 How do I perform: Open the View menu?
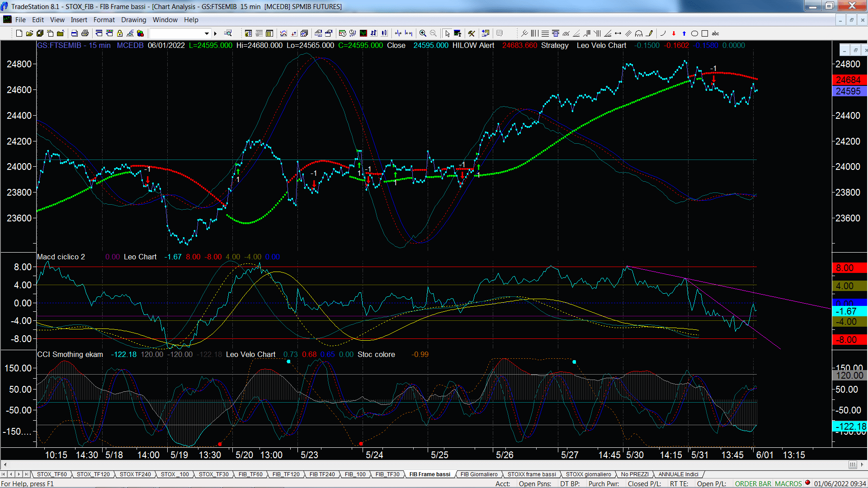click(57, 20)
